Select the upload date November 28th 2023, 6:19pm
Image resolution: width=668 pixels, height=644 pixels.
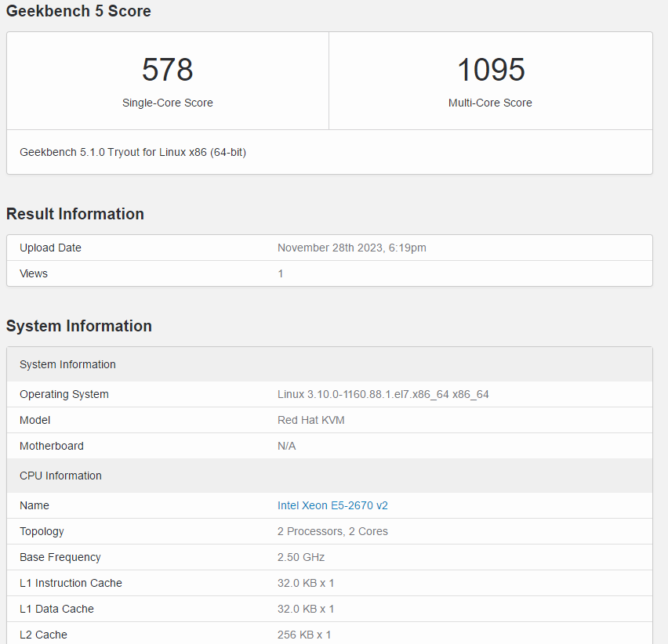[x=352, y=248]
